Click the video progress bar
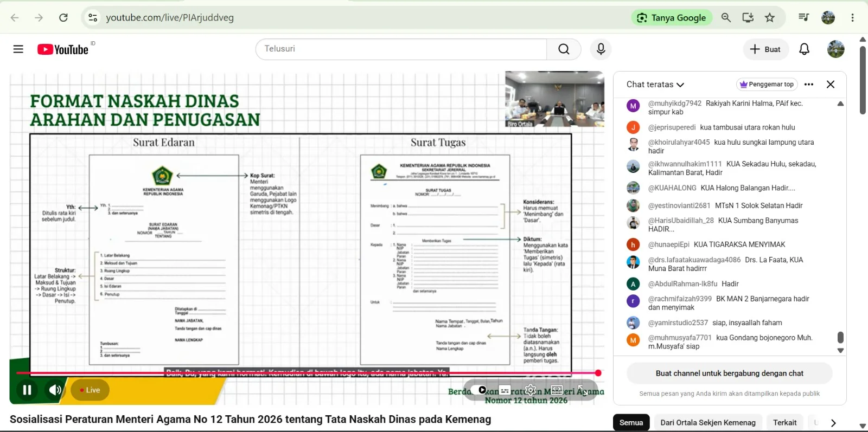 point(307,373)
